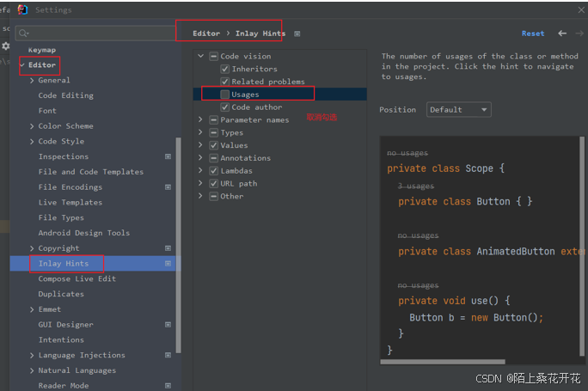Viewport: 588px width, 391px height.
Task: Click the code preview horizontal scrollbar
Action: [443, 362]
